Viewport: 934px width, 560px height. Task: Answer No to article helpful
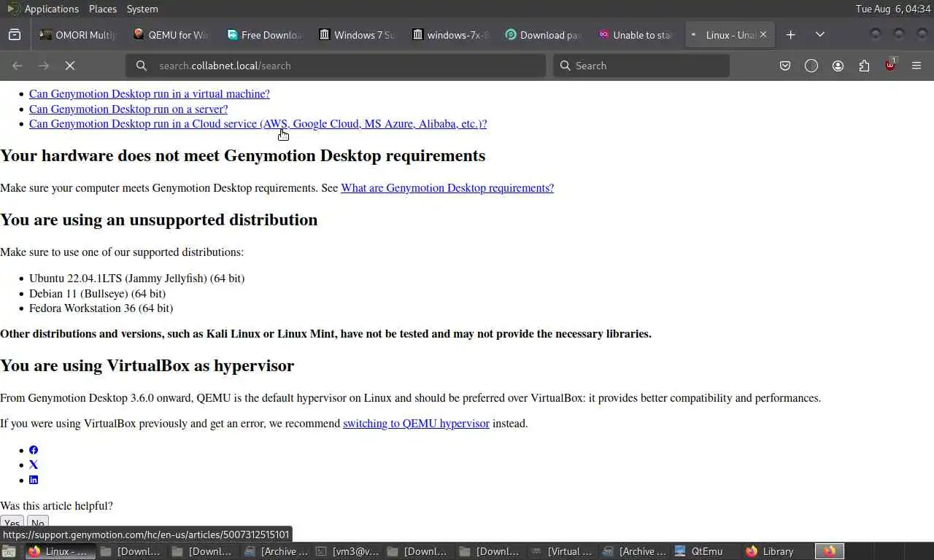click(x=38, y=523)
